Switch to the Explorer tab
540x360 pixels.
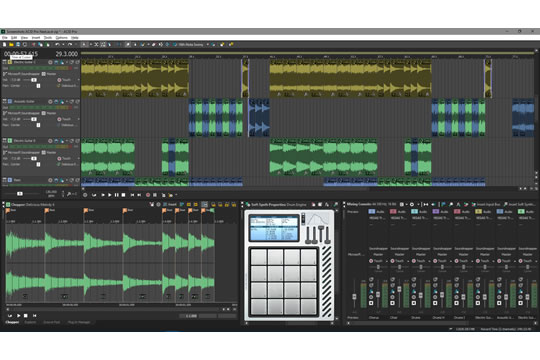click(30, 322)
